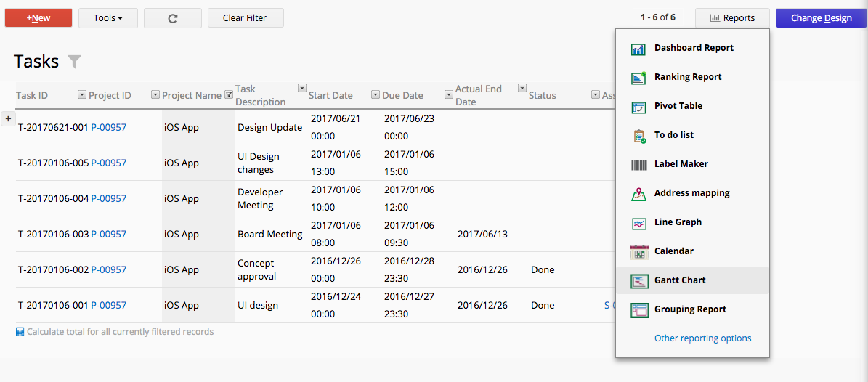Click the Grouping Report icon
Image resolution: width=868 pixels, height=382 pixels.
coord(638,311)
